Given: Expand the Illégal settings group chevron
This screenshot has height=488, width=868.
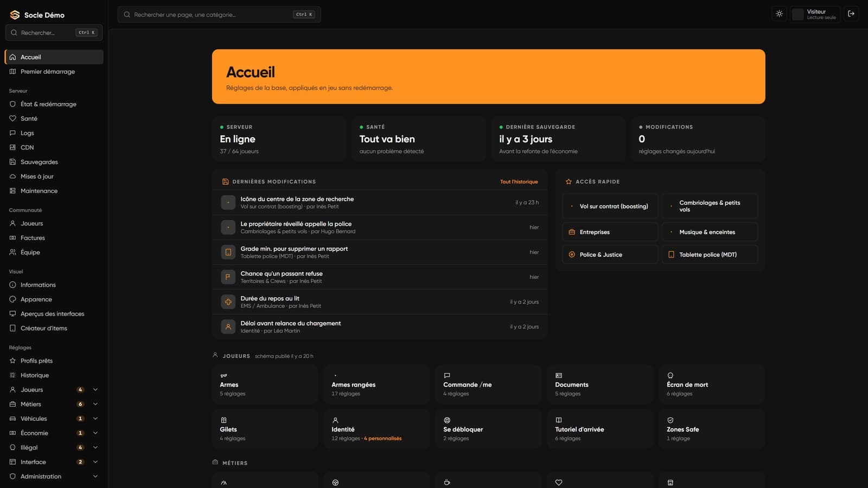Looking at the screenshot, I should click(x=95, y=447).
